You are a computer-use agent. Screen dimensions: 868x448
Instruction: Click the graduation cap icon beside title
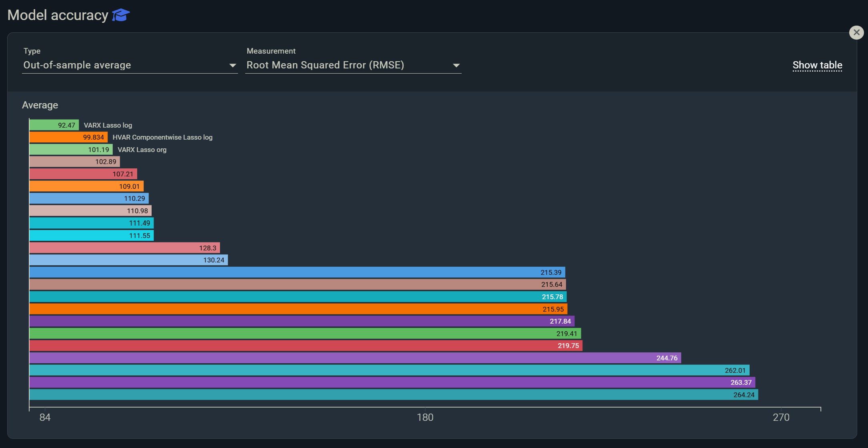121,15
